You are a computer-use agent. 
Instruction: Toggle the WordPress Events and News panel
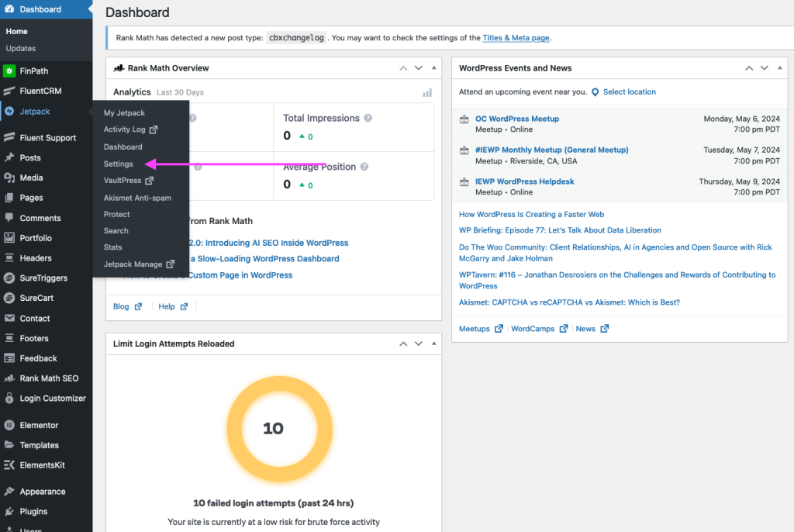tap(780, 68)
